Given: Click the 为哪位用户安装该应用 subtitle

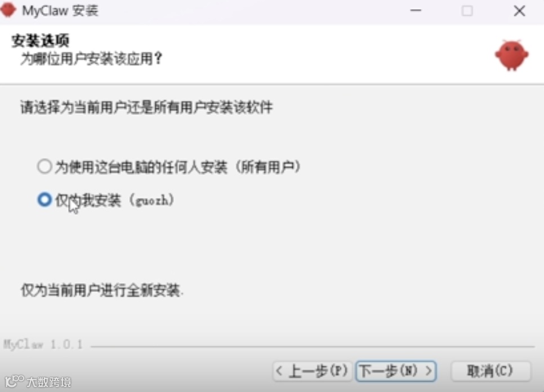Looking at the screenshot, I should (x=91, y=59).
